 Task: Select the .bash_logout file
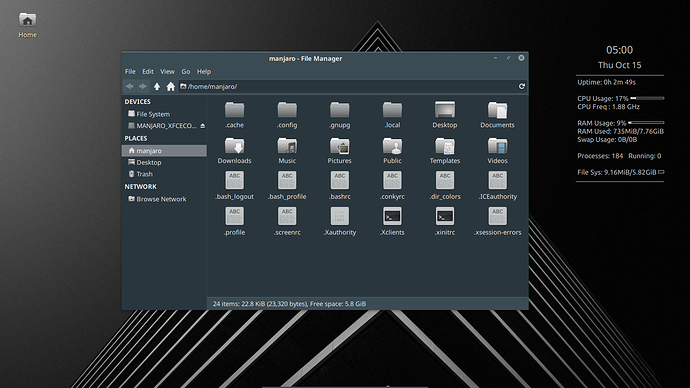[x=234, y=186]
